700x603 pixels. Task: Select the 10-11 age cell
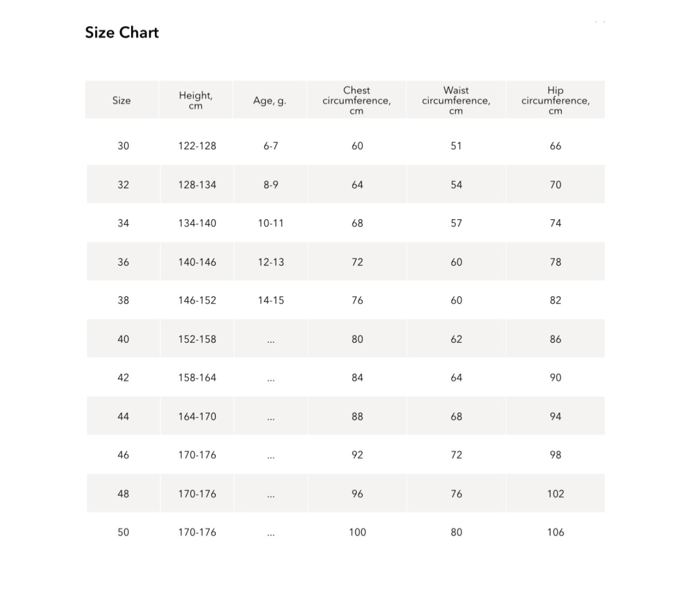(x=271, y=223)
